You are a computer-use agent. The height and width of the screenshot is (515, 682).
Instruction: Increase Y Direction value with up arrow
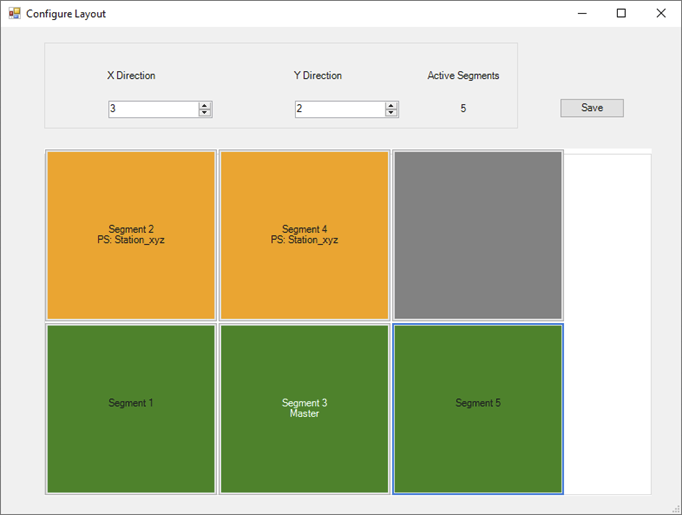point(391,106)
